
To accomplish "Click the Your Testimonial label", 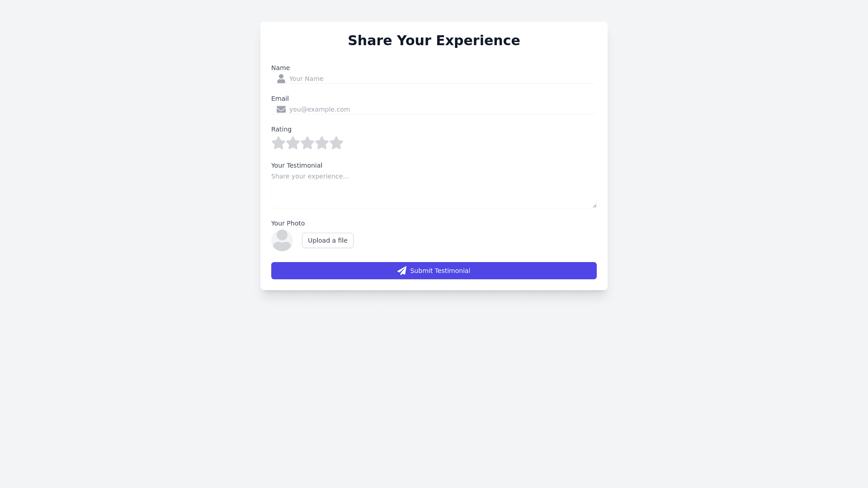I will 297,165.
